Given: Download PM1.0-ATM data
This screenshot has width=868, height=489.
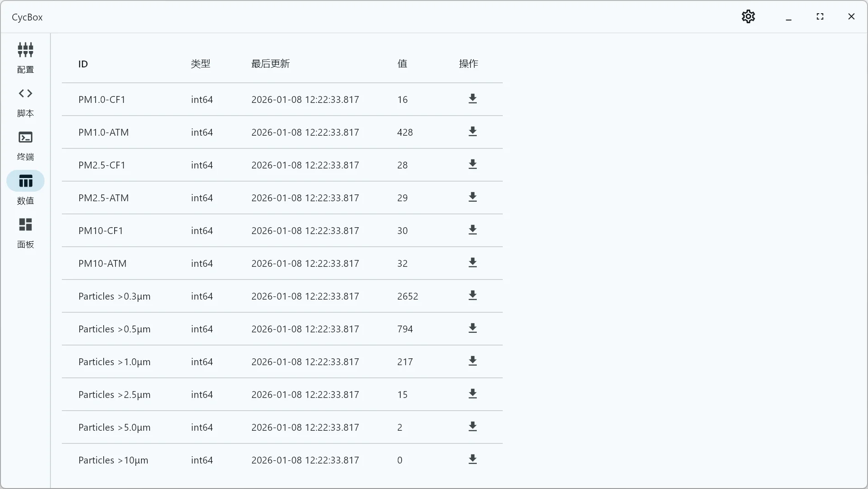Looking at the screenshot, I should point(473,132).
